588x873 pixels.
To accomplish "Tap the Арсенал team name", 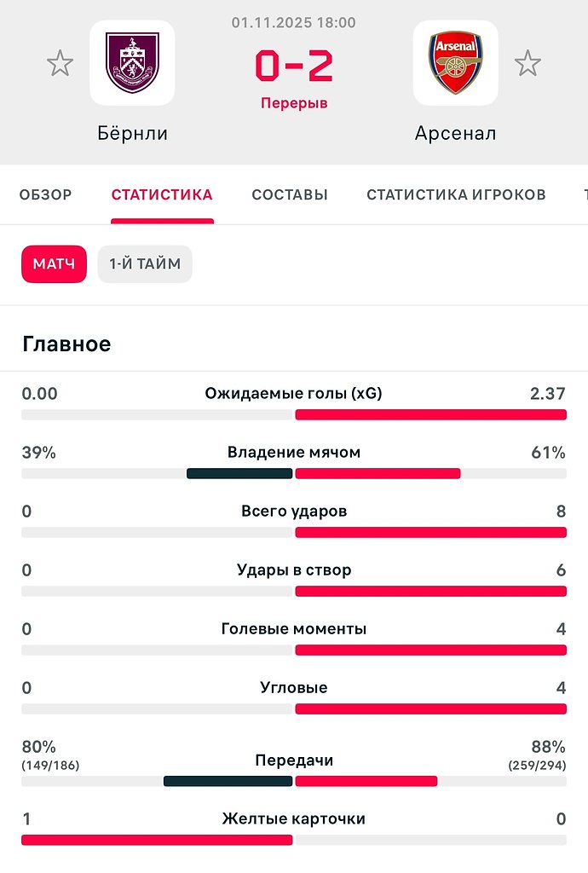I will [x=455, y=134].
